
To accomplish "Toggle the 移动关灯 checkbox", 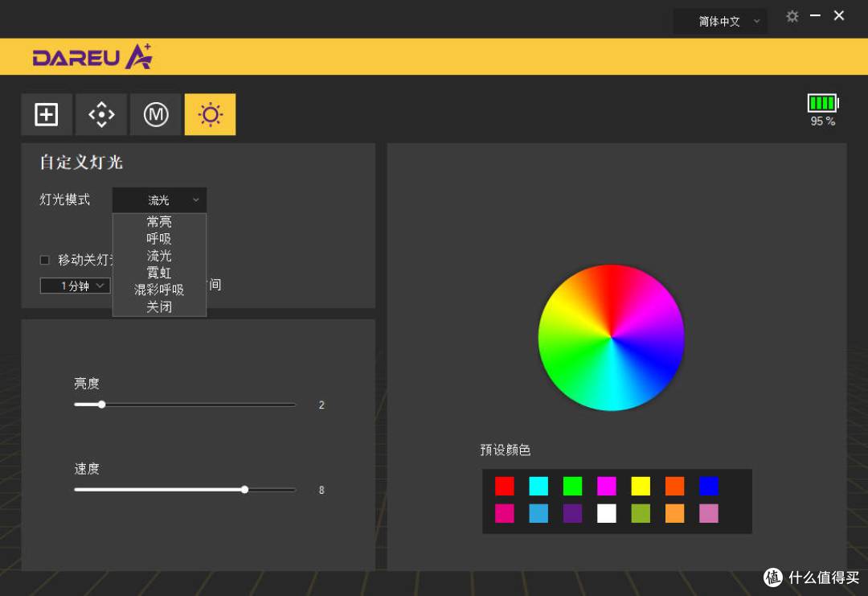I will [x=45, y=260].
